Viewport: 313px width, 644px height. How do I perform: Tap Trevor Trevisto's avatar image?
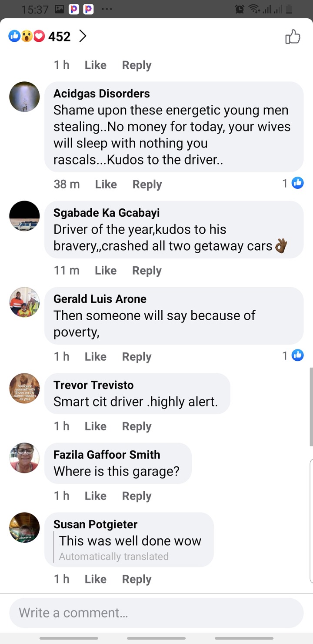click(x=25, y=388)
